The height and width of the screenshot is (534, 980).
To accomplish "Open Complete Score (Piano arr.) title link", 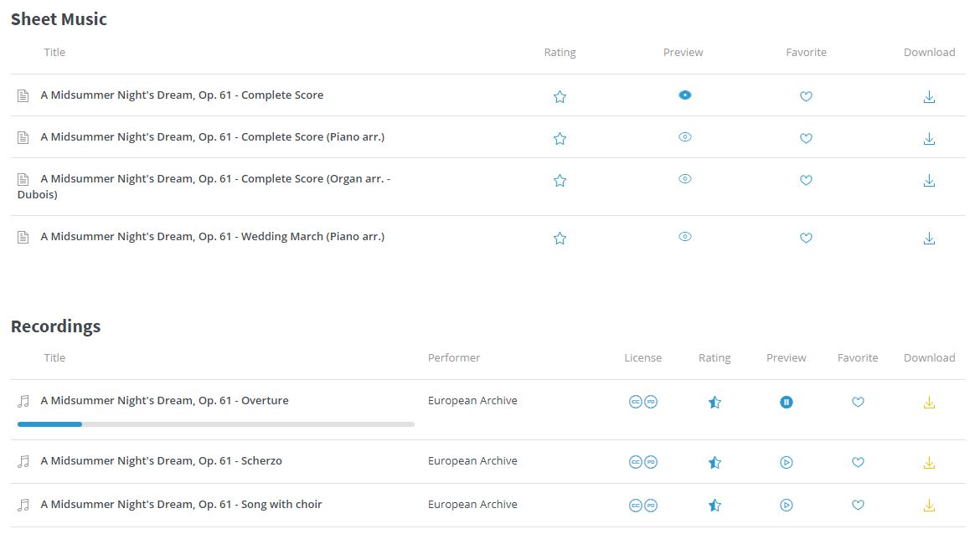I will click(213, 136).
